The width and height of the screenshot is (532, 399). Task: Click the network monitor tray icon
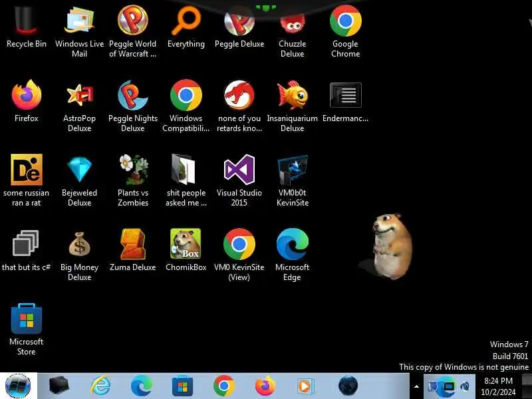pos(448,386)
